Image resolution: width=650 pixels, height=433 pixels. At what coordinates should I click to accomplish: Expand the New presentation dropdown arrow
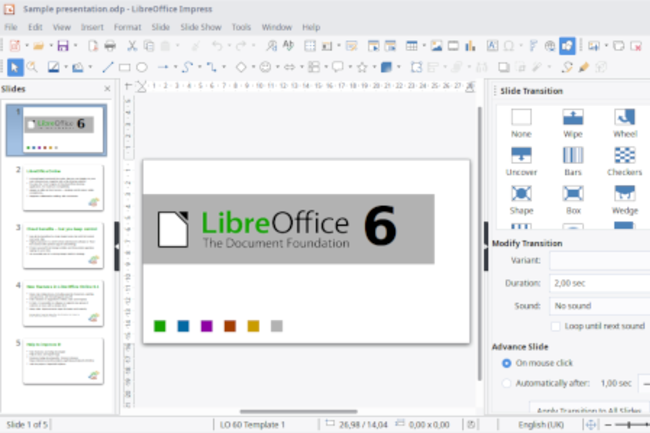(x=27, y=46)
